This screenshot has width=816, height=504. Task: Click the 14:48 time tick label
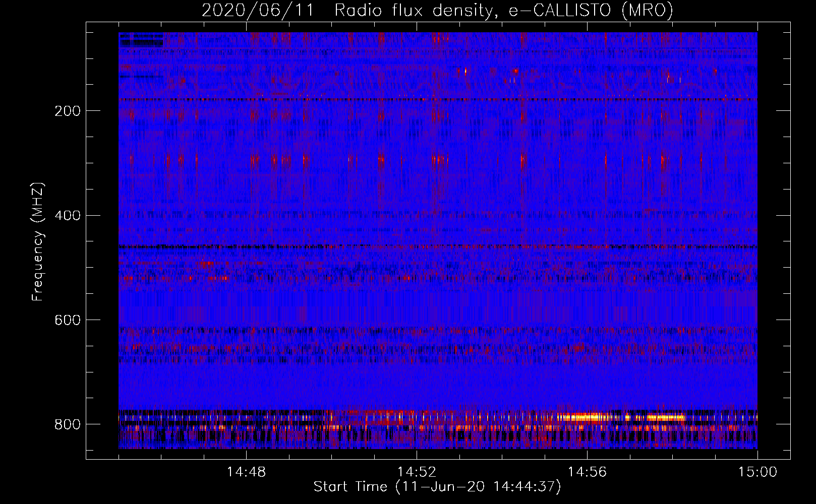click(x=246, y=472)
